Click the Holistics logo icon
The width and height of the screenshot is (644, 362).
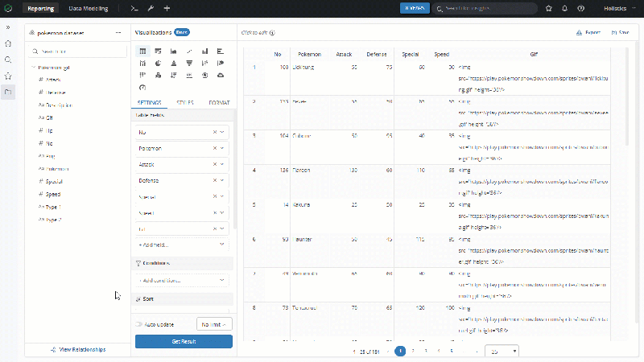pyautogui.click(x=8, y=8)
